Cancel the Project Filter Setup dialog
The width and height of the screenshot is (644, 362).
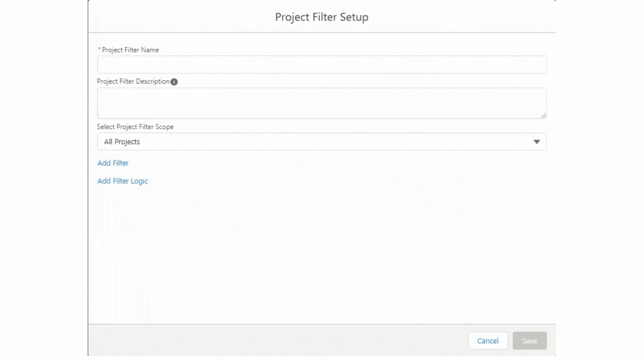(x=488, y=341)
